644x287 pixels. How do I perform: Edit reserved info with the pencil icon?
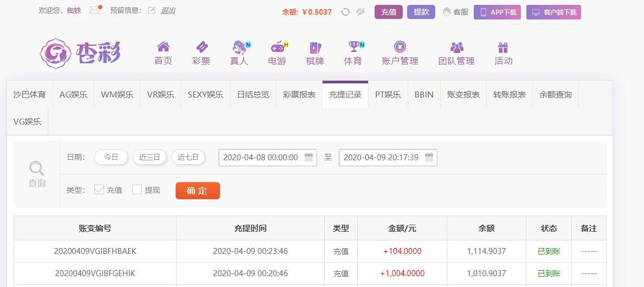pos(152,11)
